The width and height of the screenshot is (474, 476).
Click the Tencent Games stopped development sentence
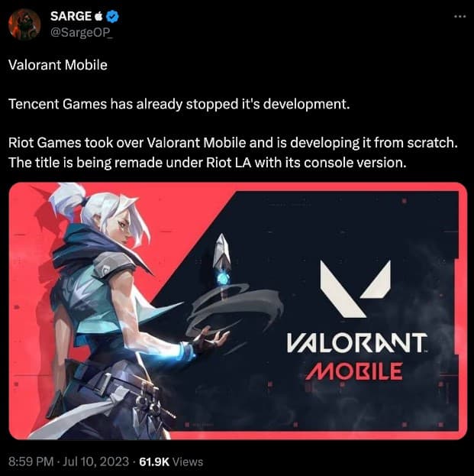179,104
